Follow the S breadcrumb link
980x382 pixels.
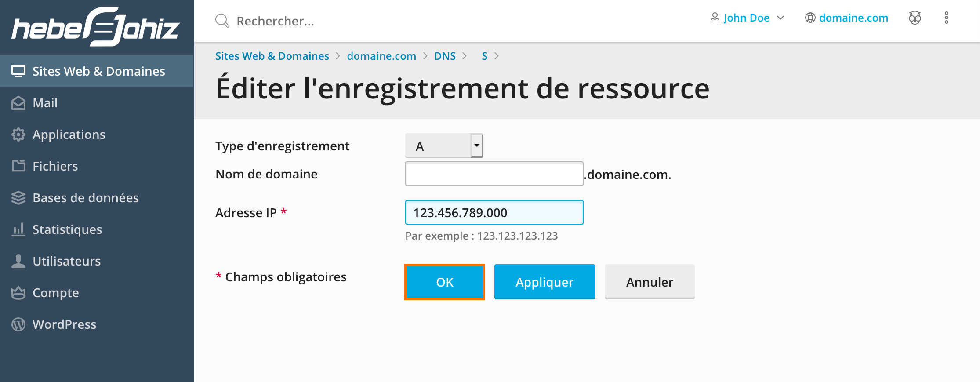tap(485, 56)
